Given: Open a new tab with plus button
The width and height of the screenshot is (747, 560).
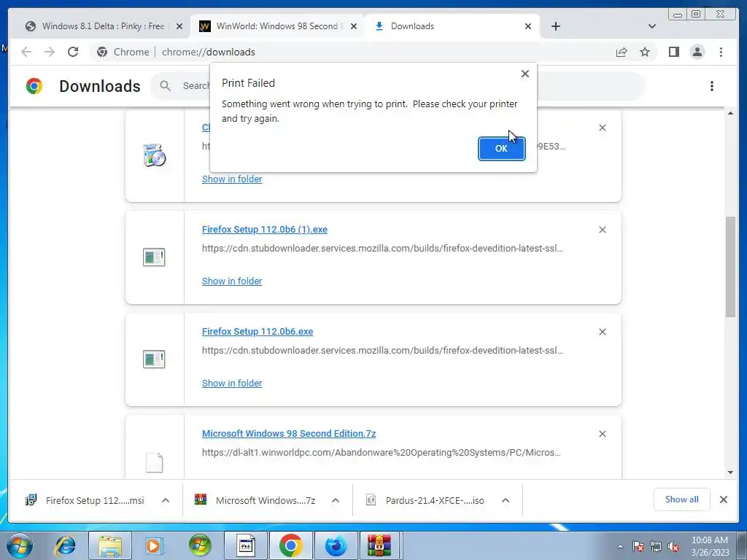Looking at the screenshot, I should (x=555, y=26).
